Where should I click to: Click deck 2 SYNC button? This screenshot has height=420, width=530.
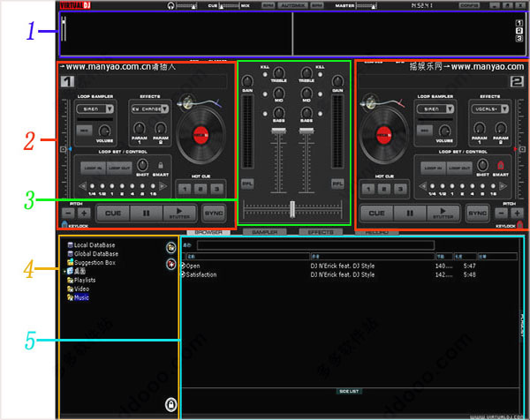pyautogui.click(x=477, y=213)
